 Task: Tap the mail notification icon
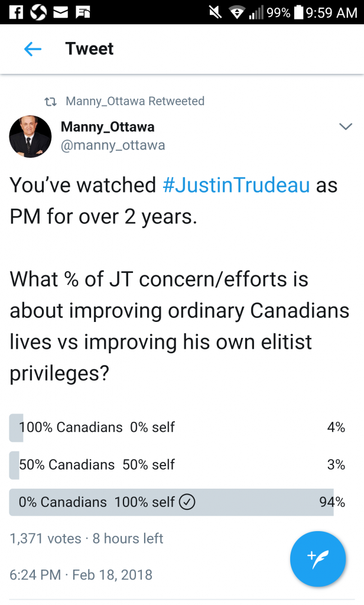(x=60, y=12)
